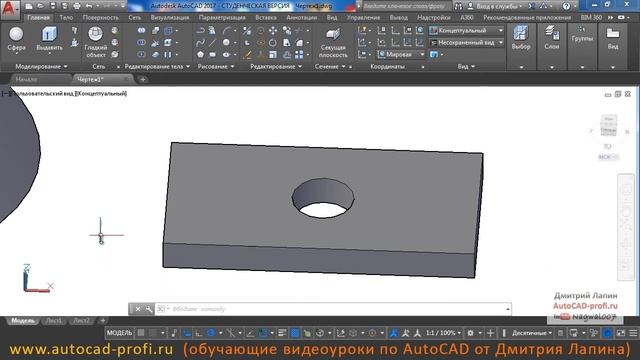Click the keyword search field in title bar
This screenshot has width=640, height=360.
point(406,6)
